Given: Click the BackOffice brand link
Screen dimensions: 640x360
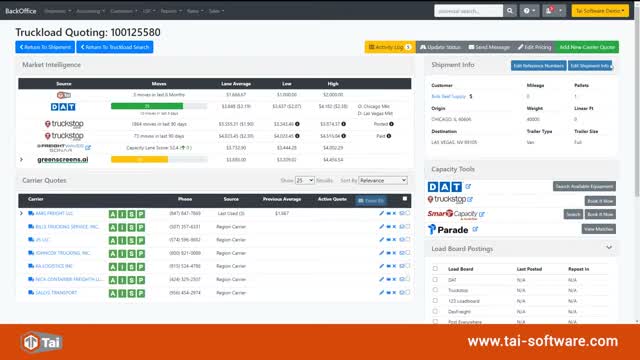Looking at the screenshot, I should pyautogui.click(x=21, y=11).
